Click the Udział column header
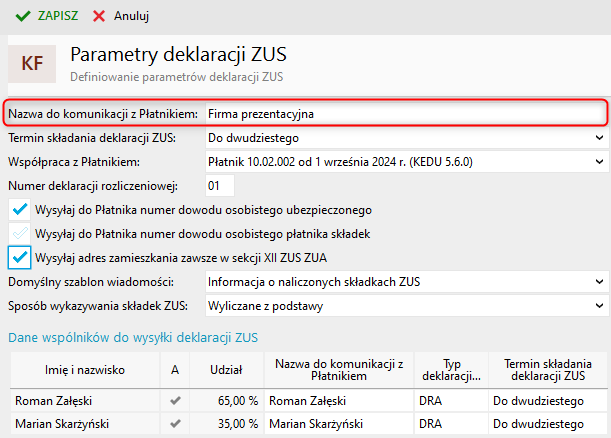This screenshot has width=611, height=438. coord(227,369)
